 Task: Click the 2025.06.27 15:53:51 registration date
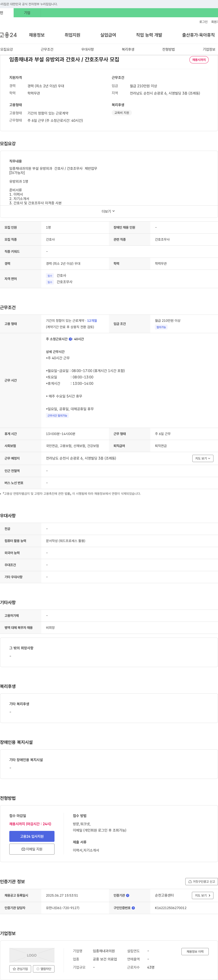click(x=62, y=895)
